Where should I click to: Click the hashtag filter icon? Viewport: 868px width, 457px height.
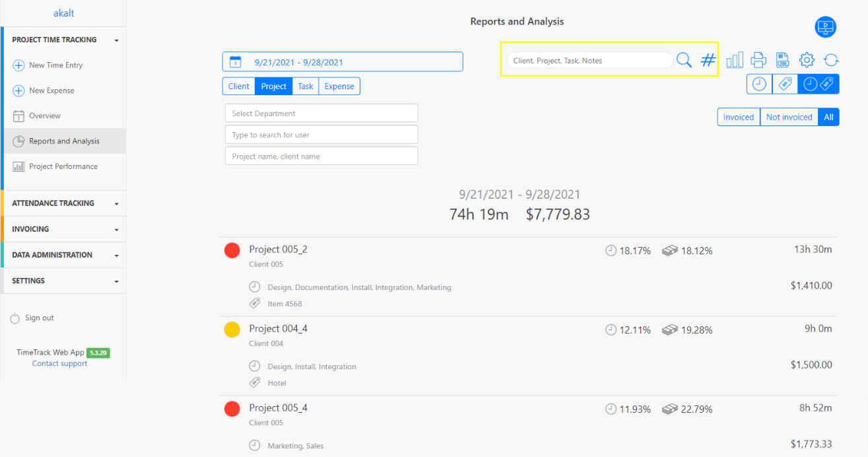(x=708, y=60)
